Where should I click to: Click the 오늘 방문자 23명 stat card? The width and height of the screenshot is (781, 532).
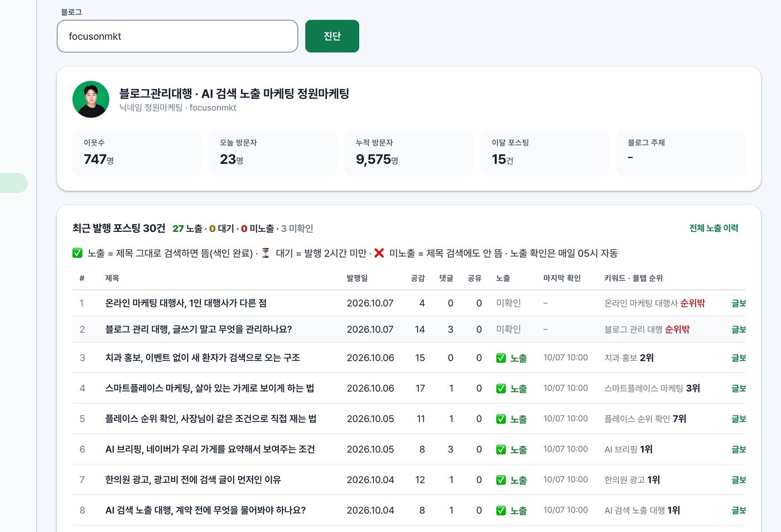[x=273, y=153]
